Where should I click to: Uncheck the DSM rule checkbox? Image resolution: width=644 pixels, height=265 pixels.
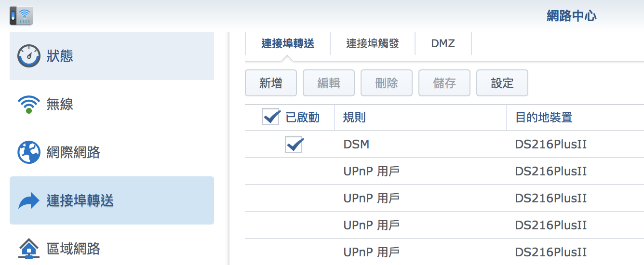(x=294, y=144)
